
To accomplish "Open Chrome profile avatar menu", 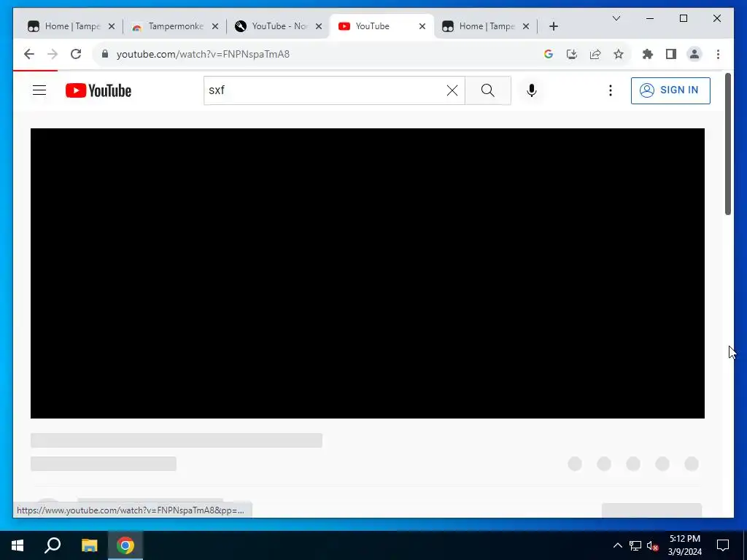I will (694, 54).
